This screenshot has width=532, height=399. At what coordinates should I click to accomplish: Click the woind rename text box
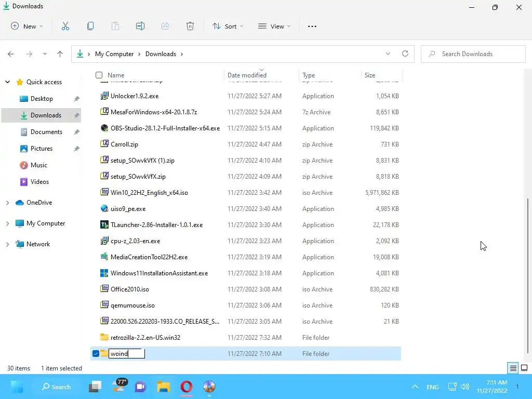(127, 353)
